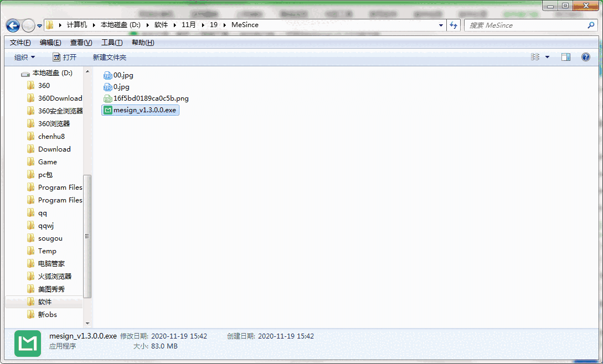Click the green mesign exe file icon

(108, 110)
